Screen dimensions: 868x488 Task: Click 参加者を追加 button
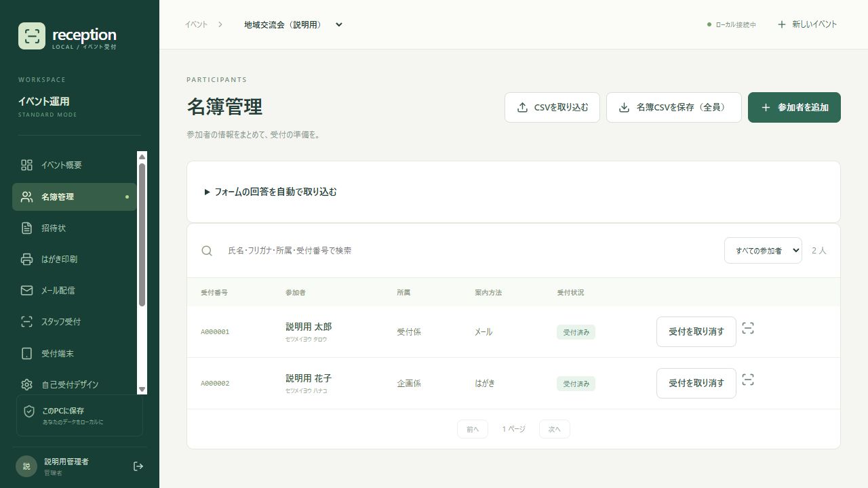pyautogui.click(x=794, y=107)
